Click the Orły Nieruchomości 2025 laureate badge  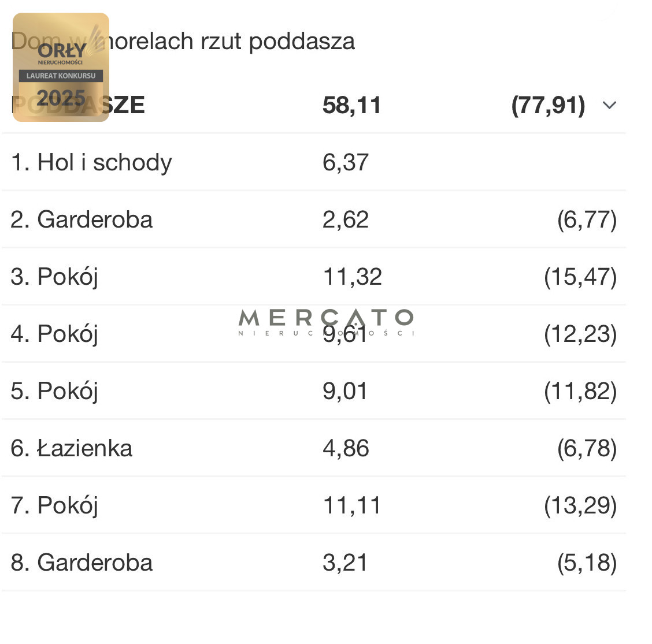pyautogui.click(x=61, y=68)
